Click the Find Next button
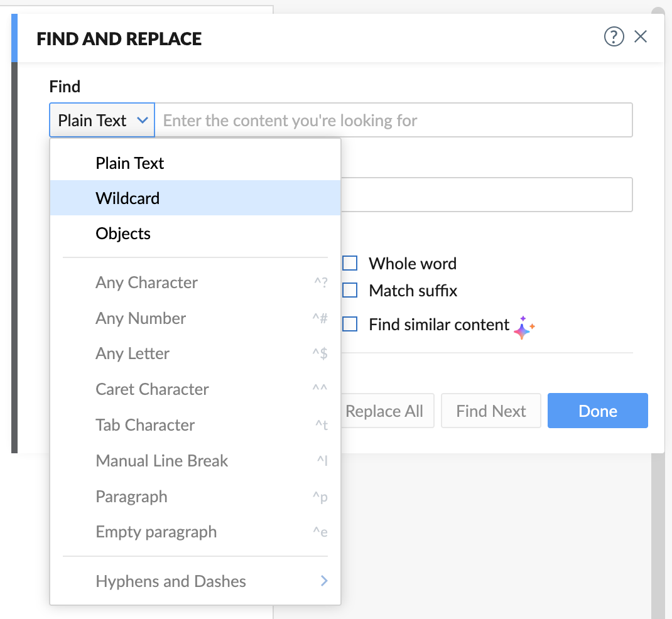 click(490, 411)
